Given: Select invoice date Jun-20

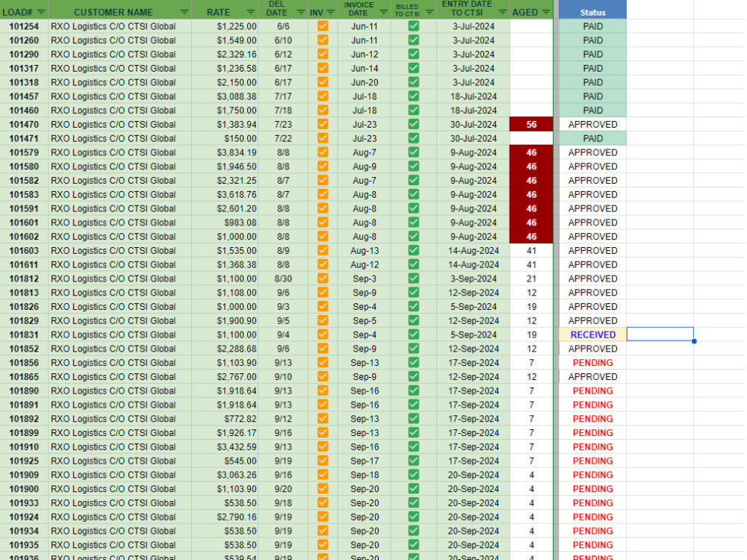Looking at the screenshot, I should point(365,82).
